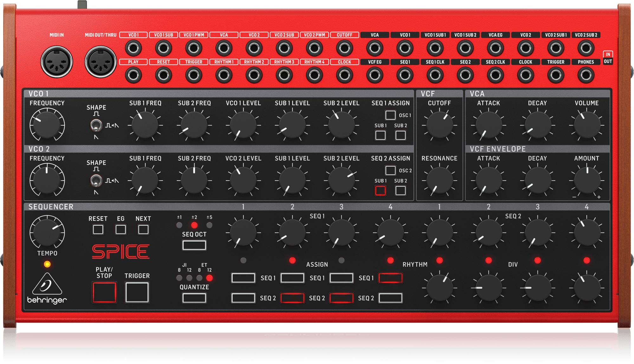Viewport: 634px width, 364px height.
Task: Click the lit ET 12 quantize LED
Action: [209, 278]
